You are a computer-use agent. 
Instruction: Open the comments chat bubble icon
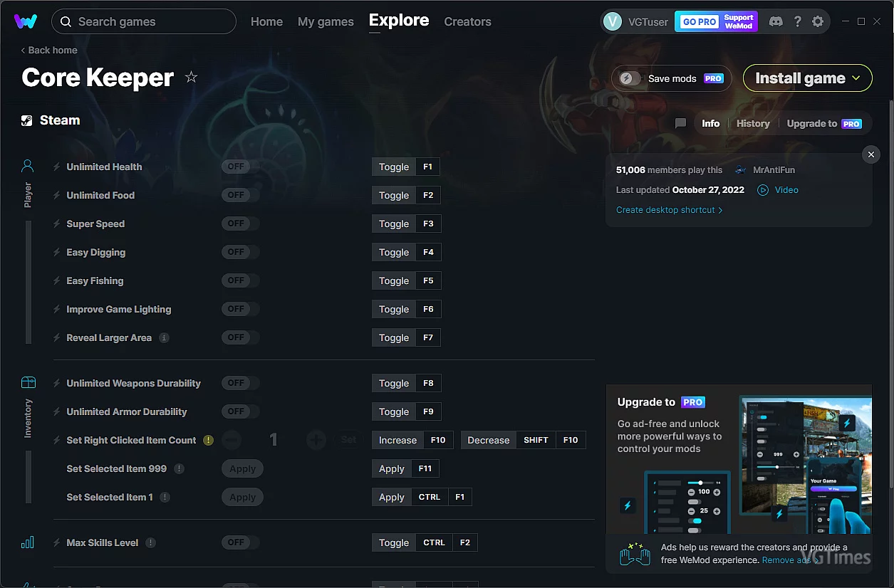coord(680,123)
